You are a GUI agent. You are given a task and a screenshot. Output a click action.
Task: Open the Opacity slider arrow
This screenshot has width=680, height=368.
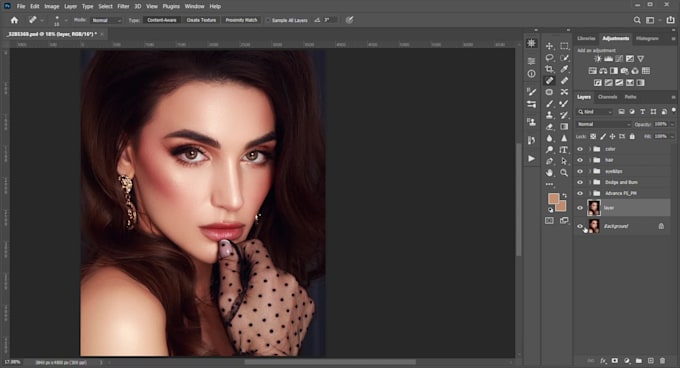pos(672,124)
